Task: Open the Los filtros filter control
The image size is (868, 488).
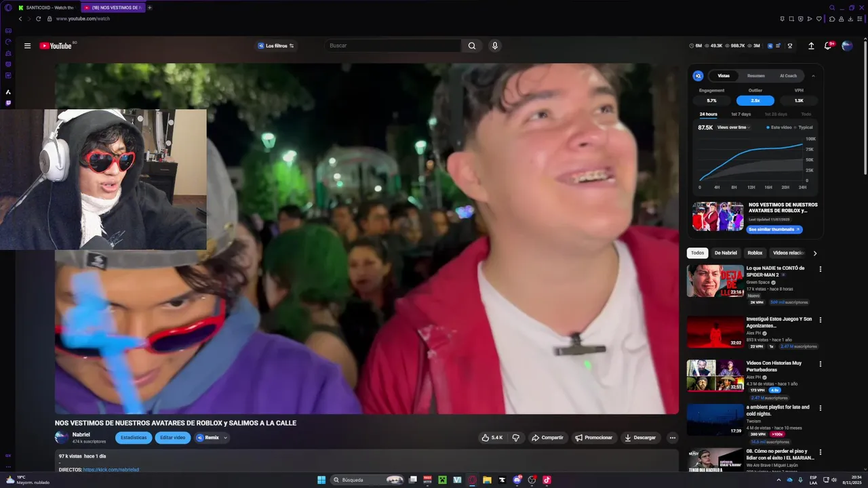Action: click(275, 46)
